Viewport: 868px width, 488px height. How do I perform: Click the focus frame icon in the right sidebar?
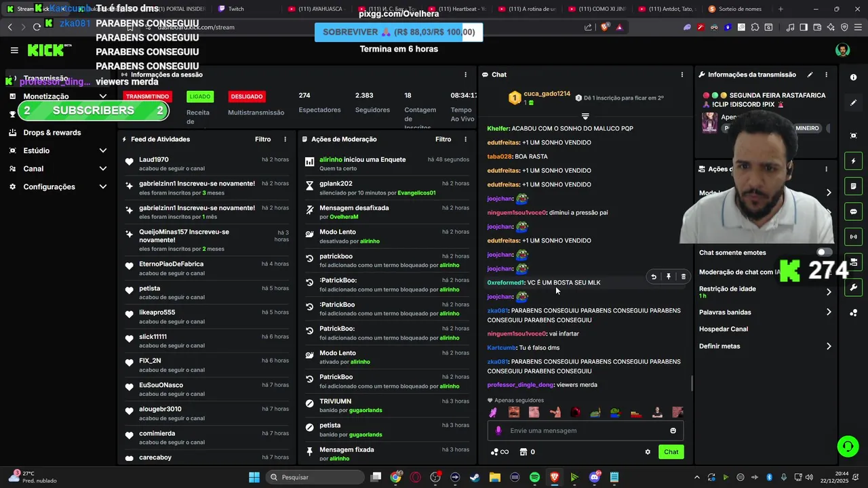pyautogui.click(x=853, y=136)
